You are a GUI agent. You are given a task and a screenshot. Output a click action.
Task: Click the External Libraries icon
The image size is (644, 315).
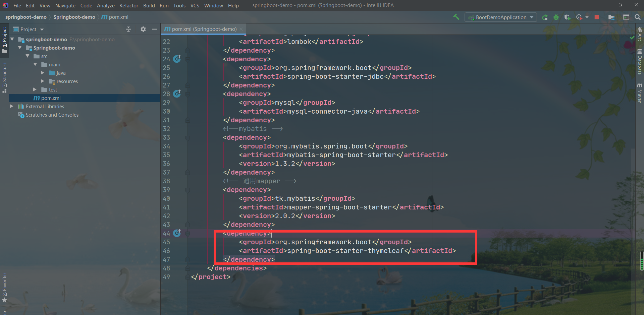21,106
